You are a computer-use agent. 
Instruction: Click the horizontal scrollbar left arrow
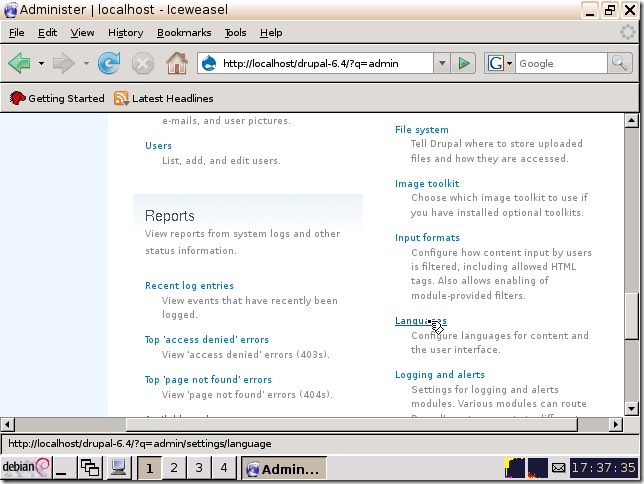7,424
